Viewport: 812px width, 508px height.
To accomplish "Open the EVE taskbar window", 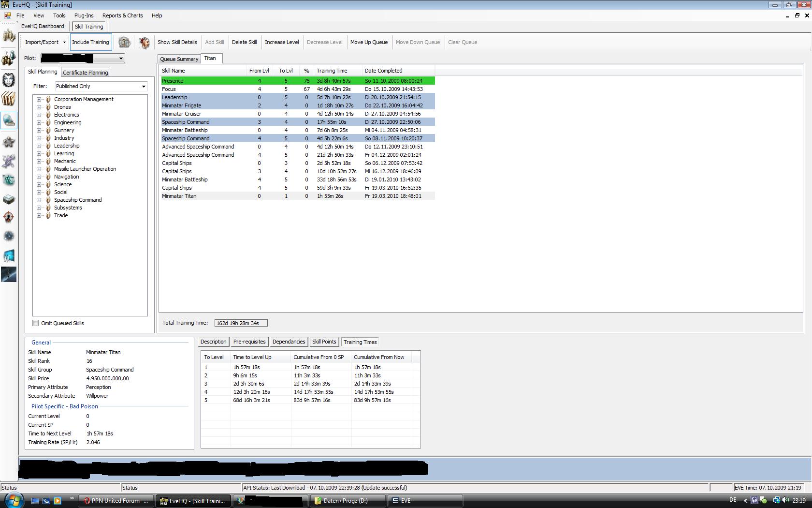I will point(425,501).
